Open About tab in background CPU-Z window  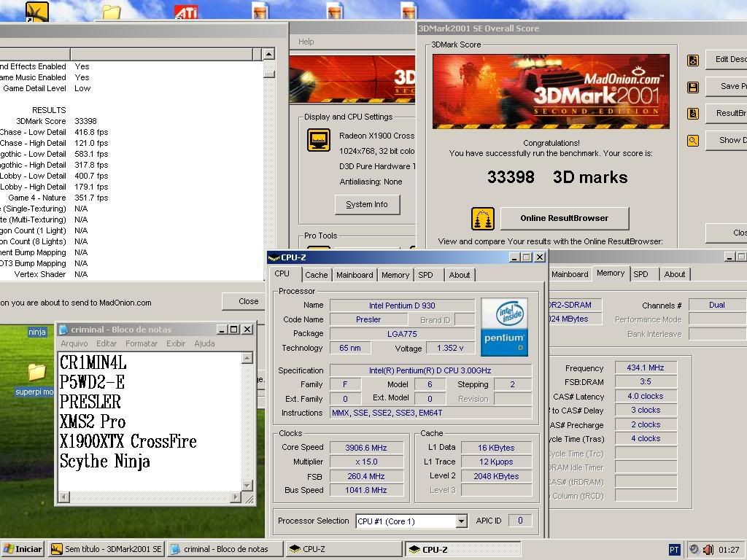675,274
